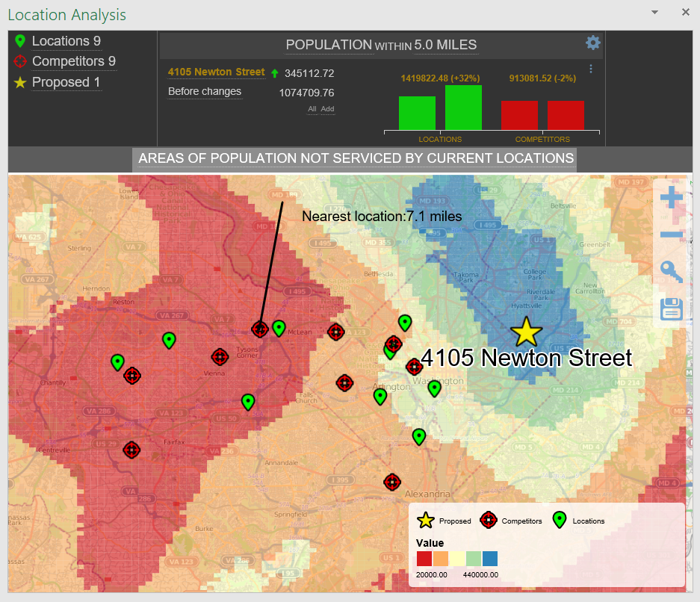The height and width of the screenshot is (602, 700).
Task: Zoom out with the map minus button
Action: tap(672, 235)
